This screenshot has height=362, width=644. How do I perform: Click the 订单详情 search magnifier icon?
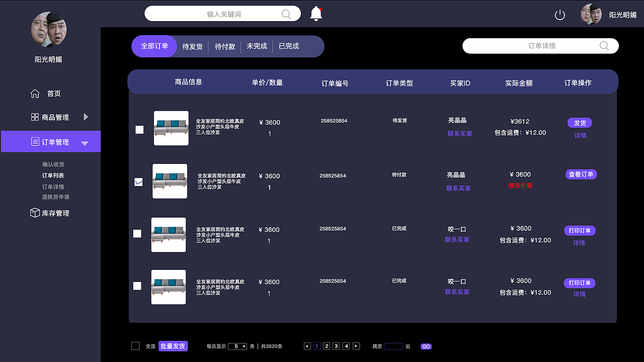tap(604, 45)
